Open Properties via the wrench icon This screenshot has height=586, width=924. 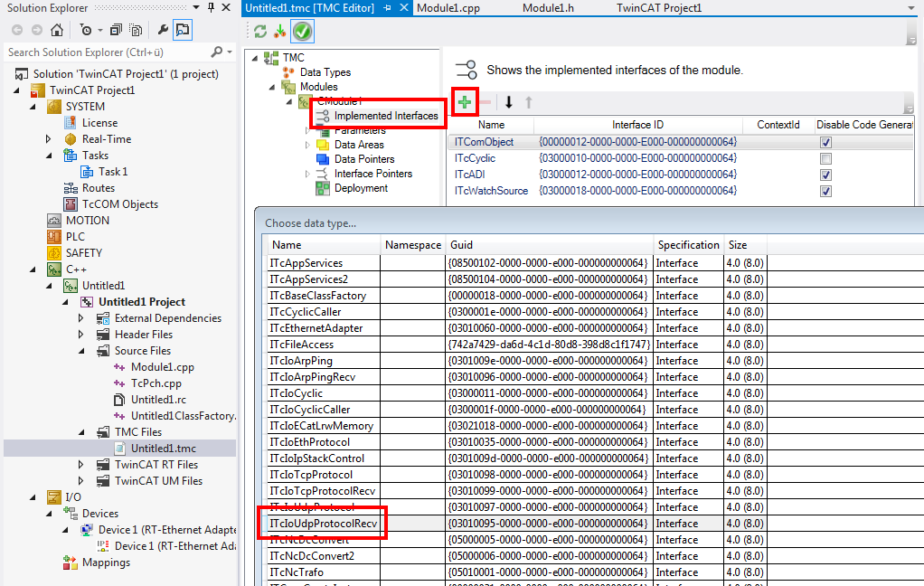(x=163, y=30)
